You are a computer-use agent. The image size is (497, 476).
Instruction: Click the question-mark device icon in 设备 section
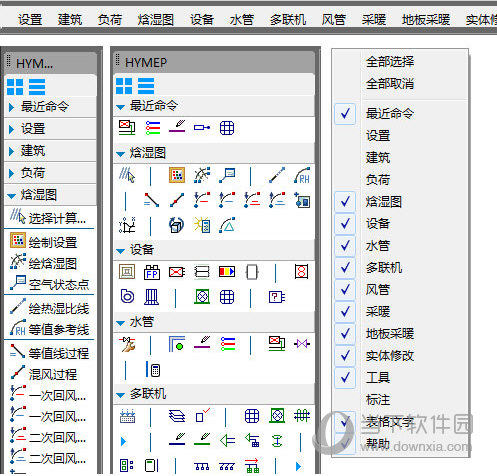click(277, 297)
